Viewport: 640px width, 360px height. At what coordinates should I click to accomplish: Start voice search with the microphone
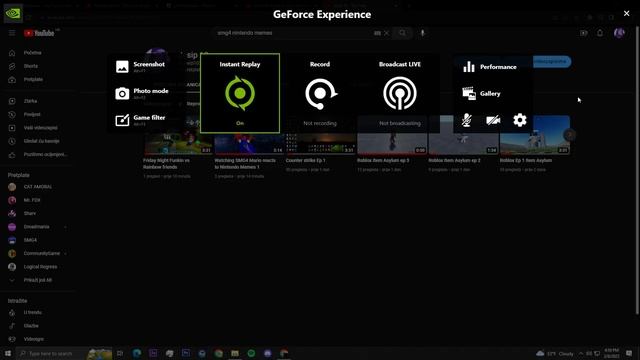click(x=422, y=33)
